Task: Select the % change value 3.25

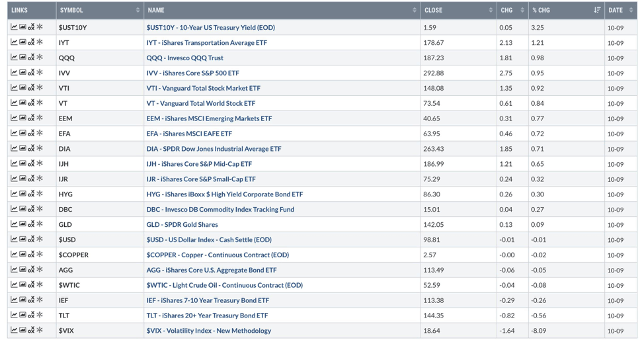Action: pos(537,28)
